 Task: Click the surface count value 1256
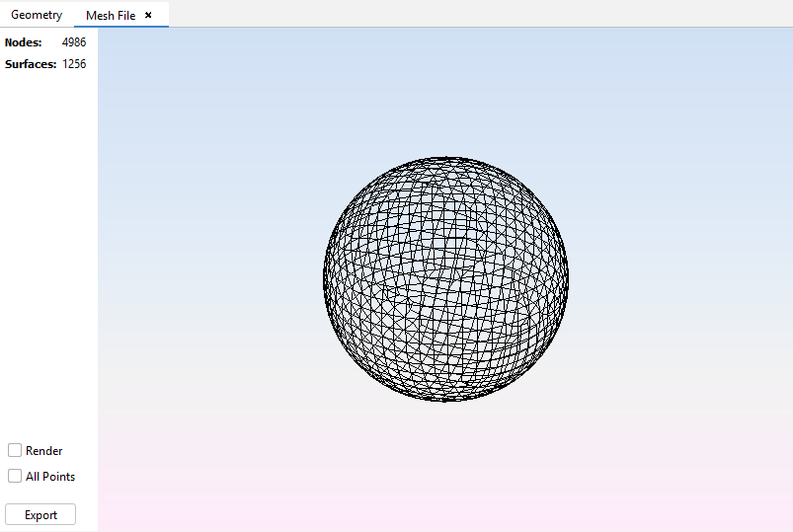[74, 64]
